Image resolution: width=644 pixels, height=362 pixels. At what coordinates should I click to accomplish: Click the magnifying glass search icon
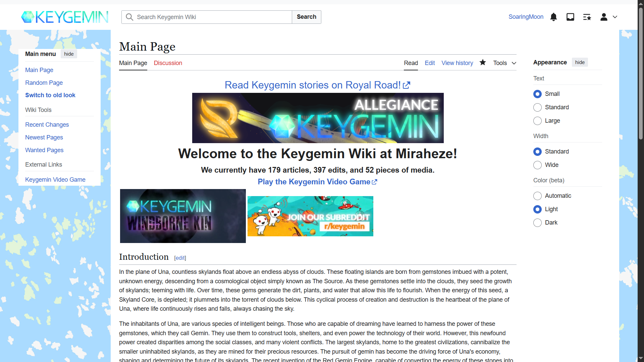coord(129,17)
